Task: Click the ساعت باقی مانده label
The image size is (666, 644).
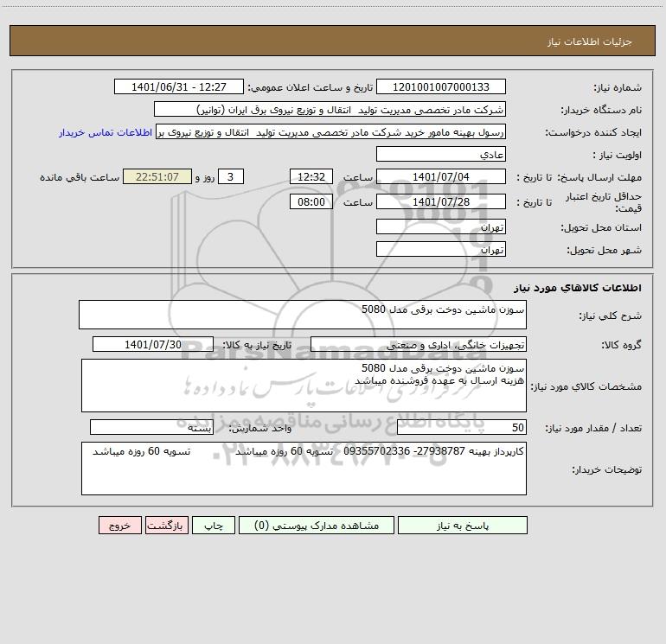Action: pyautogui.click(x=80, y=177)
